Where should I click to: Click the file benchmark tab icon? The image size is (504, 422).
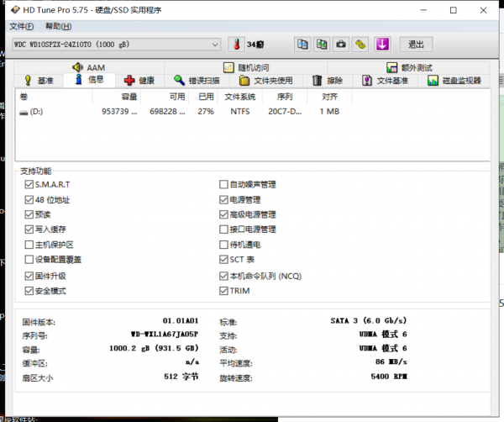click(367, 81)
